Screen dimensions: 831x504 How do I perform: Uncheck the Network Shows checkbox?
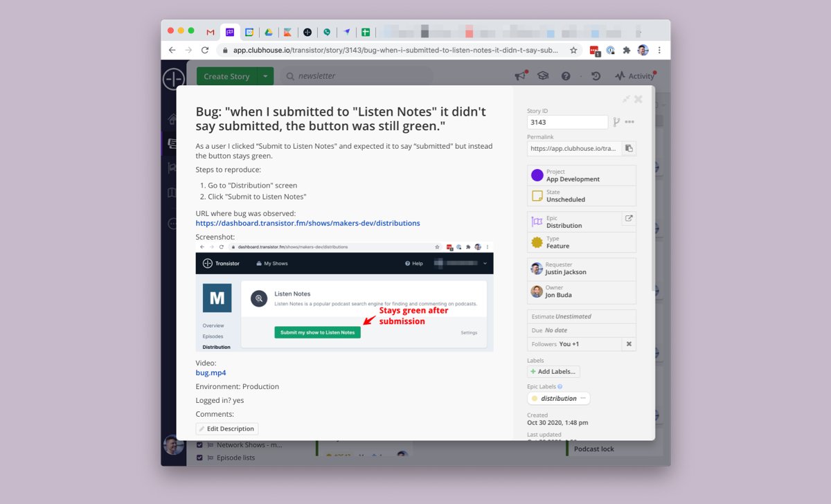[x=200, y=445]
